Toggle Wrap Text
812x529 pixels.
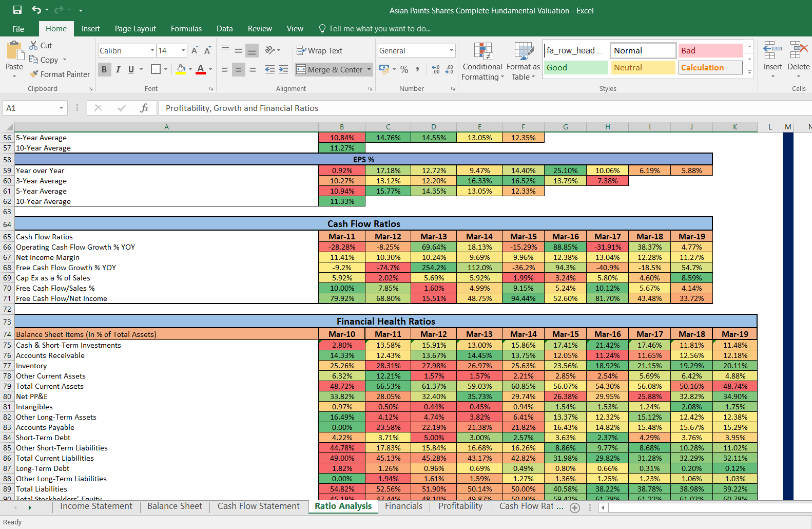[319, 50]
